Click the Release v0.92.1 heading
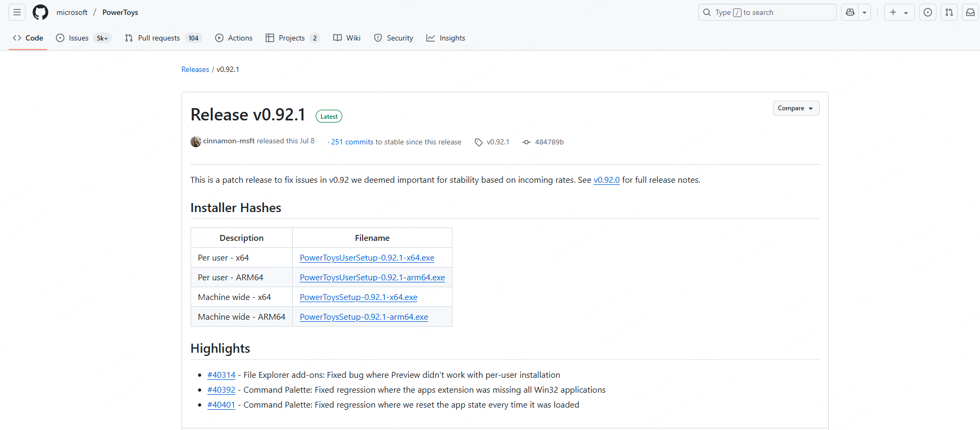The height and width of the screenshot is (430, 980). pyautogui.click(x=248, y=115)
